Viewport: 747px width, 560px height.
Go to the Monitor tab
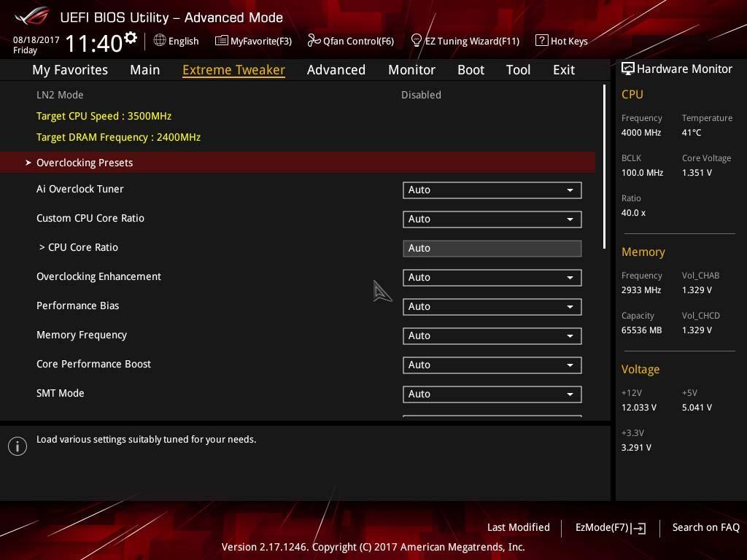tap(411, 69)
